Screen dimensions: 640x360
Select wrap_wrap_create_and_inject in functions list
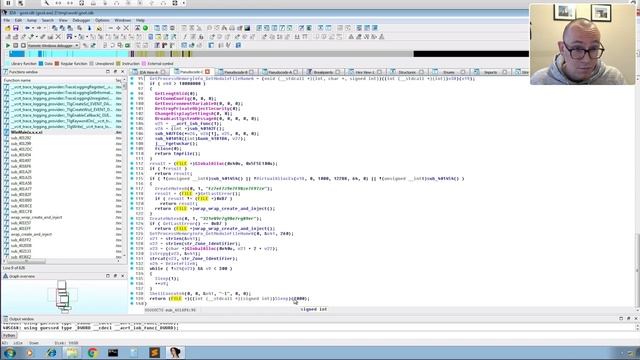pos(36,217)
